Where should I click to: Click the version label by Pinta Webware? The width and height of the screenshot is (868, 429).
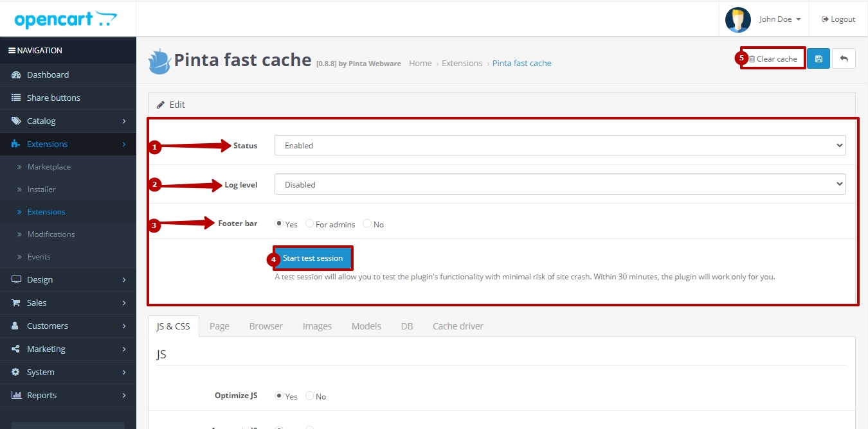[359, 64]
